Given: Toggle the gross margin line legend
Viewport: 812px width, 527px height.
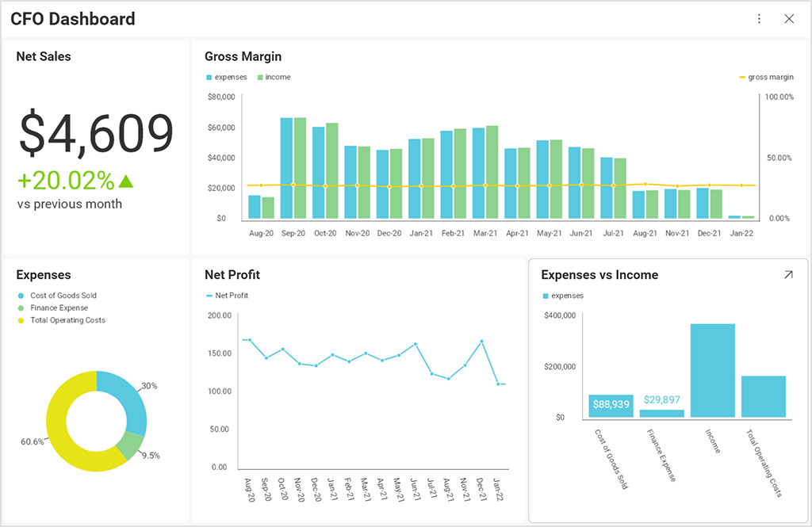Looking at the screenshot, I should [766, 78].
